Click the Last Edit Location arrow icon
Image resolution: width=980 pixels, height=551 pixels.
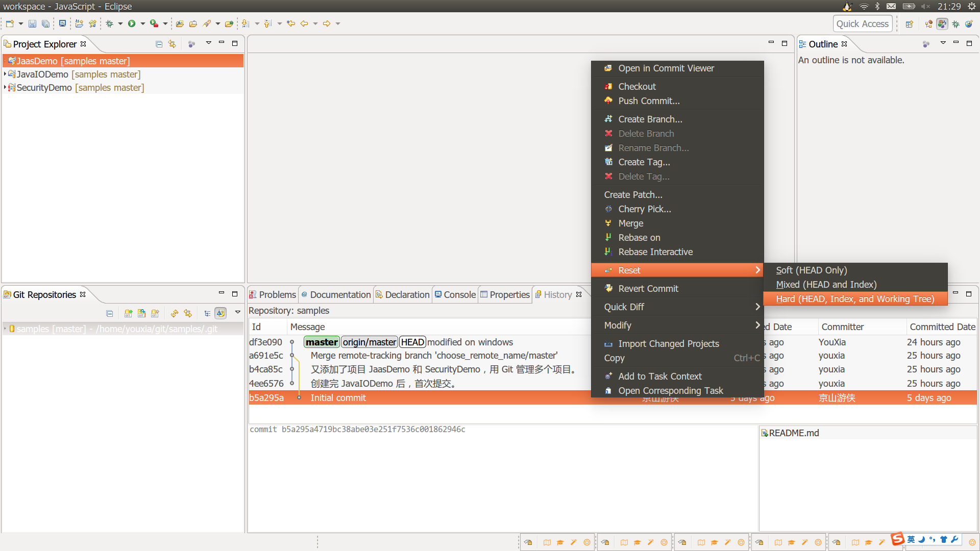click(x=291, y=23)
